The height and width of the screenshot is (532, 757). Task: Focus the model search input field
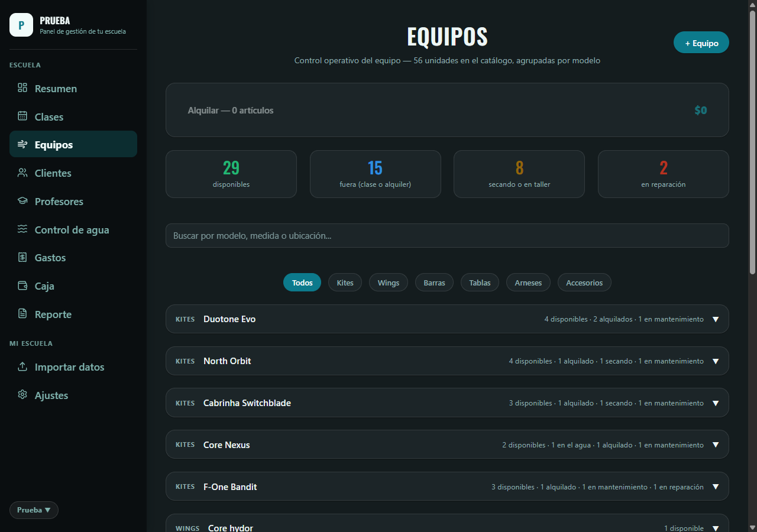tap(447, 235)
